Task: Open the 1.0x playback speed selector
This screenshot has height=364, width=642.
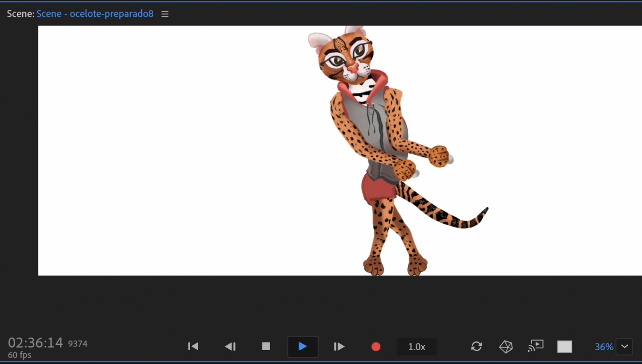Action: pos(416,346)
